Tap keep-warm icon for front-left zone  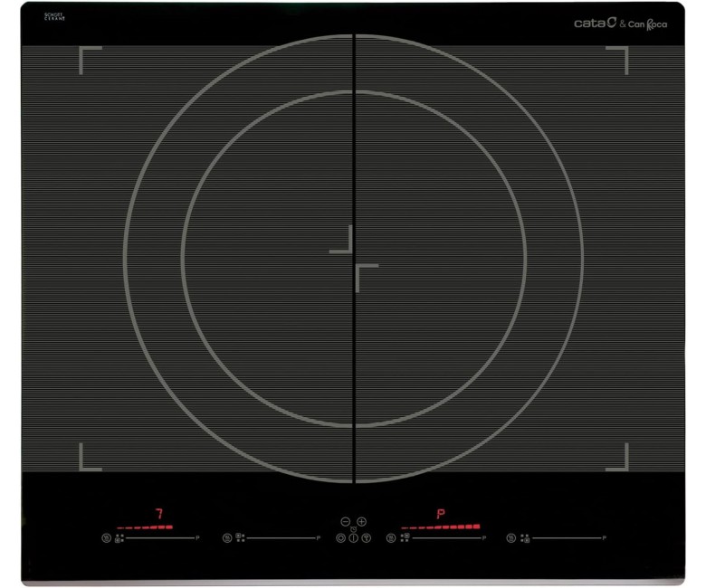[x=106, y=538]
